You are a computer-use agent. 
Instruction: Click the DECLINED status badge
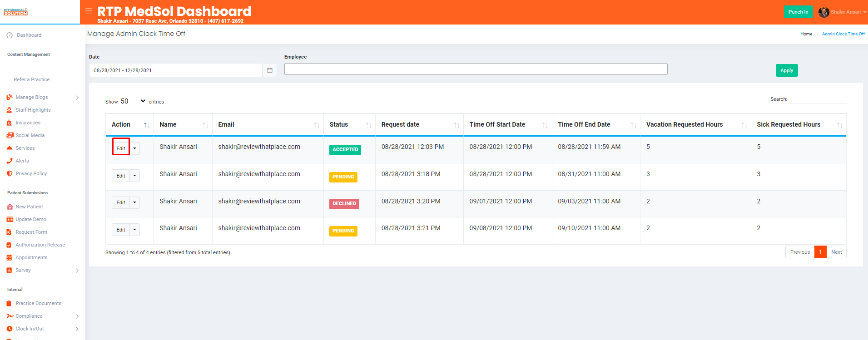point(344,204)
